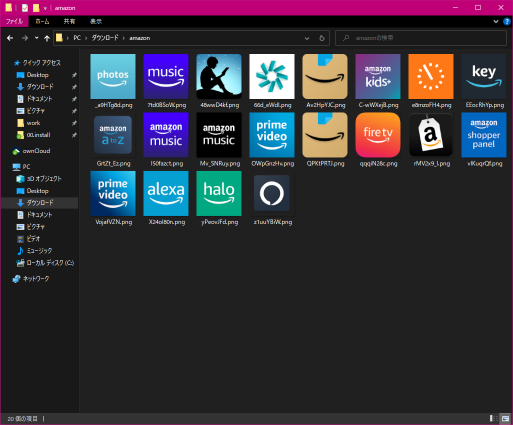This screenshot has width=513, height=425.
Task: Open ビデオ under PC
Action: pos(33,239)
